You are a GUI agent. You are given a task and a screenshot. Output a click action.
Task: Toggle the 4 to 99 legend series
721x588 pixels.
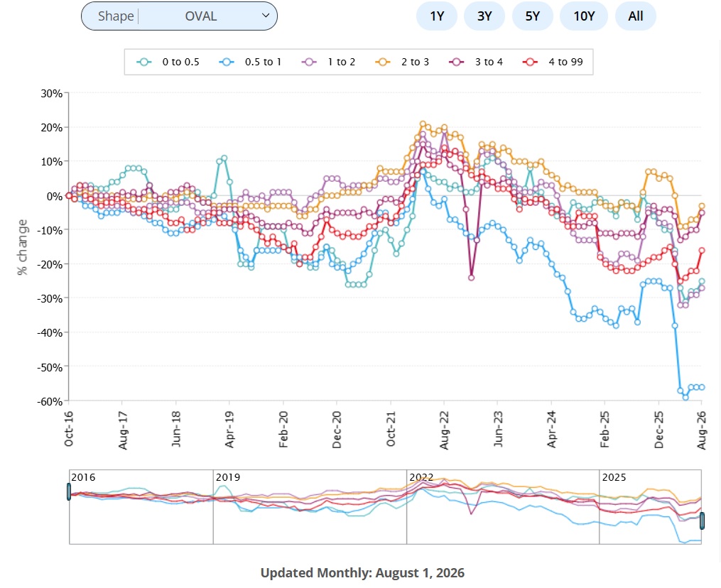(x=553, y=62)
